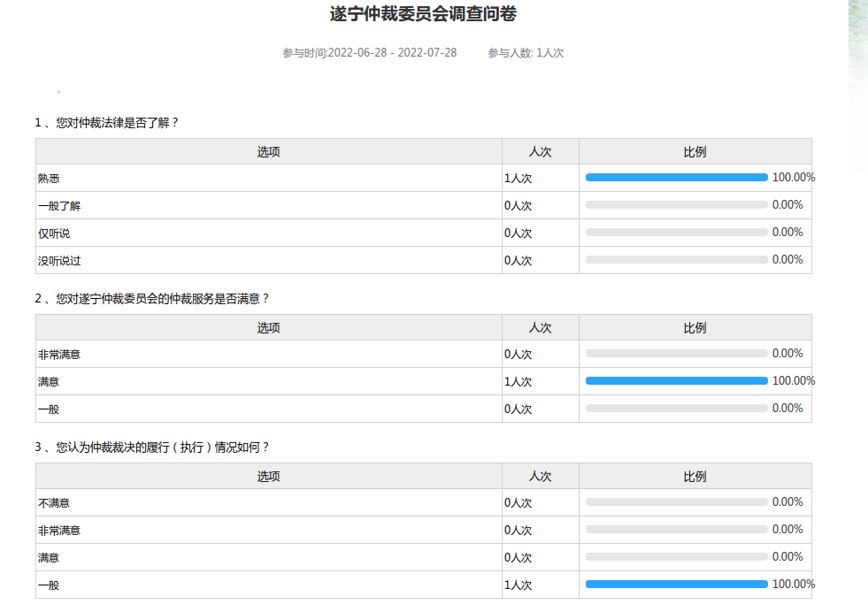Click the 1人次 count in question 2
The height and width of the screenshot is (612, 868).
518,382
